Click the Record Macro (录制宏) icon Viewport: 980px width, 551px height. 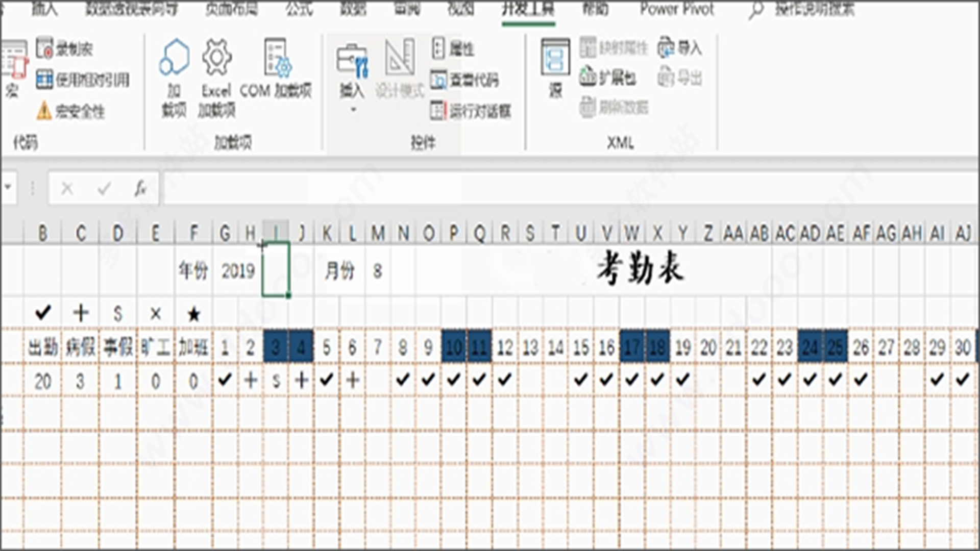[45, 49]
